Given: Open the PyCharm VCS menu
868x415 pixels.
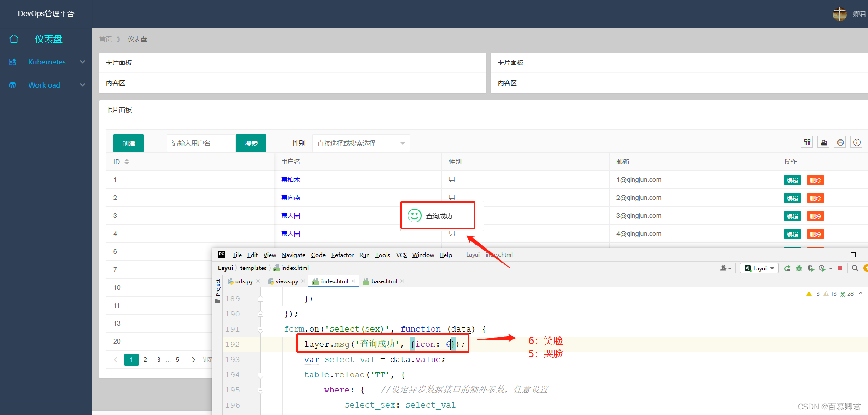Looking at the screenshot, I should coord(401,255).
